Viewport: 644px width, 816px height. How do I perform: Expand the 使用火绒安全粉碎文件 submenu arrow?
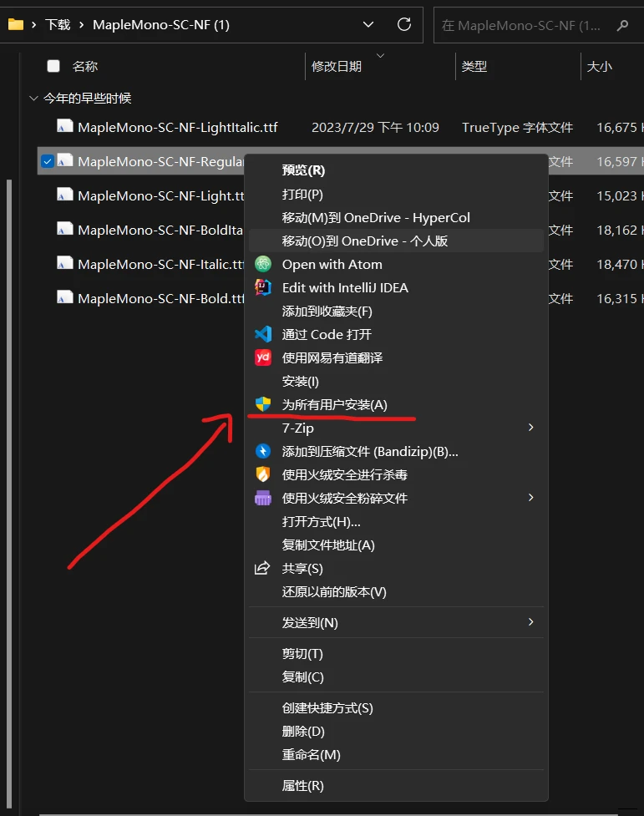530,498
